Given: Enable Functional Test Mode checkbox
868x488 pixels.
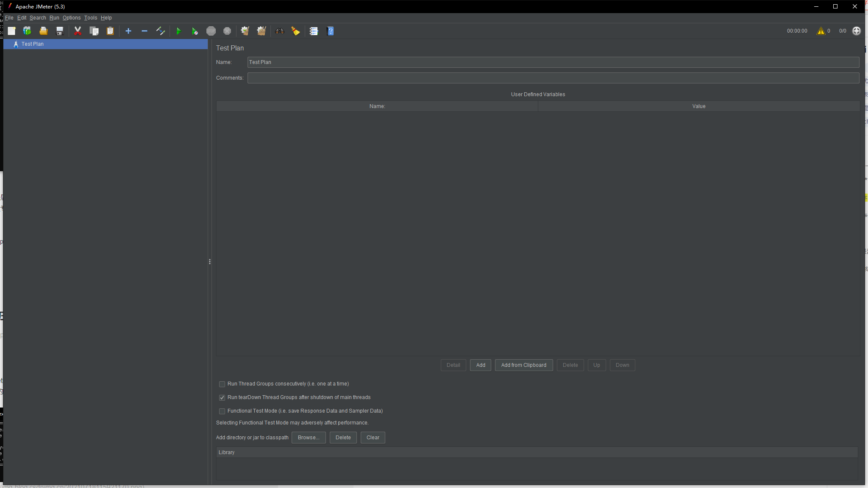Looking at the screenshot, I should (222, 411).
